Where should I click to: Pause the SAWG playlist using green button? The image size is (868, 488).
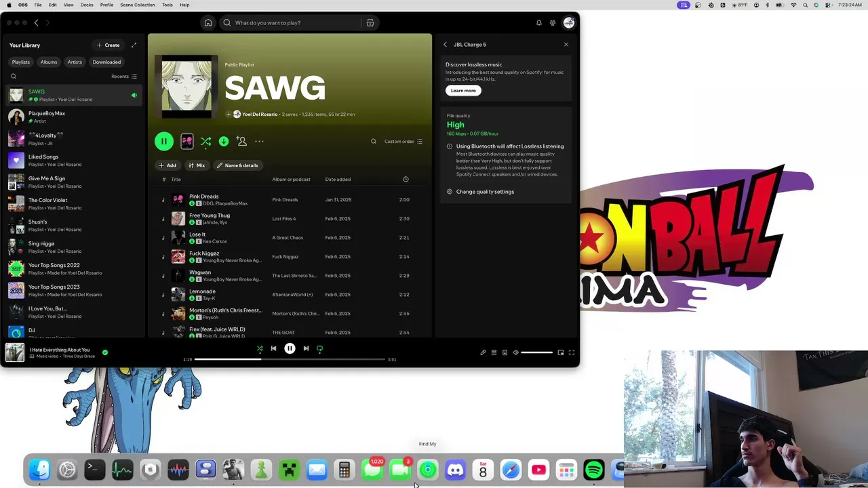coord(163,141)
